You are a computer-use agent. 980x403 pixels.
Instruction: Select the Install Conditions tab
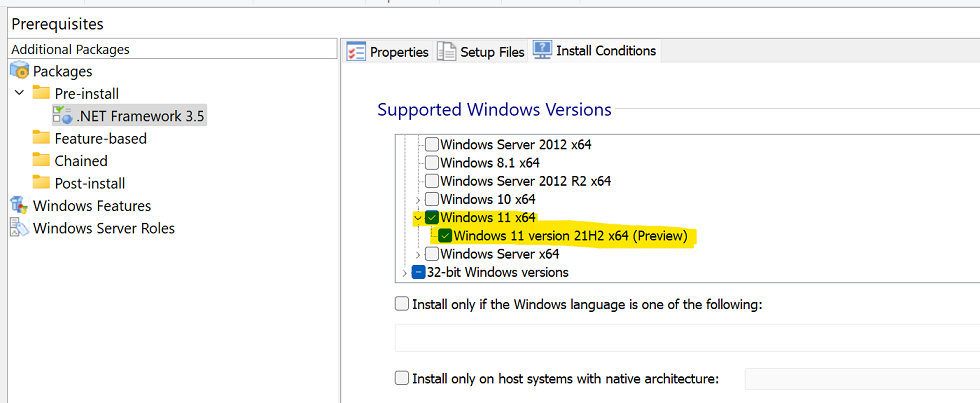point(595,51)
